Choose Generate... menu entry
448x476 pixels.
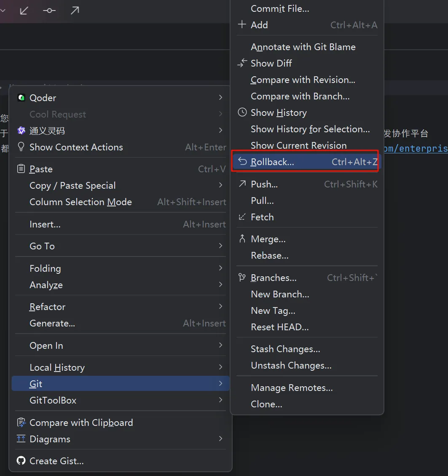coord(121,323)
